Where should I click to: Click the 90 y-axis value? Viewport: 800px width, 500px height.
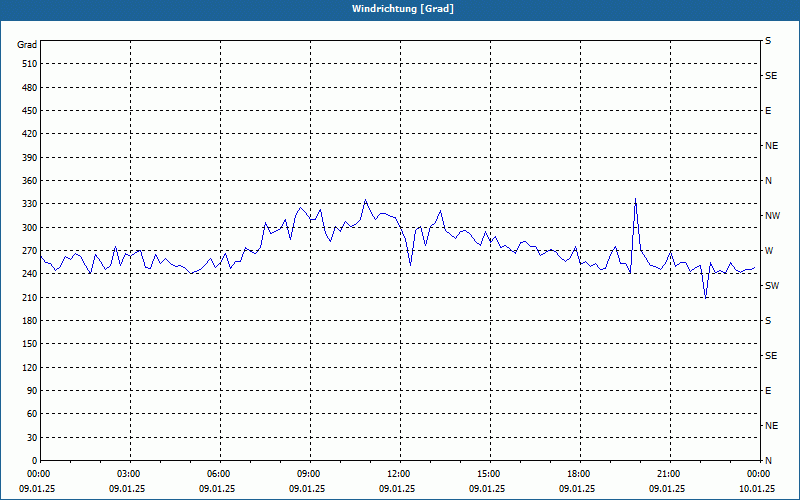coord(32,391)
